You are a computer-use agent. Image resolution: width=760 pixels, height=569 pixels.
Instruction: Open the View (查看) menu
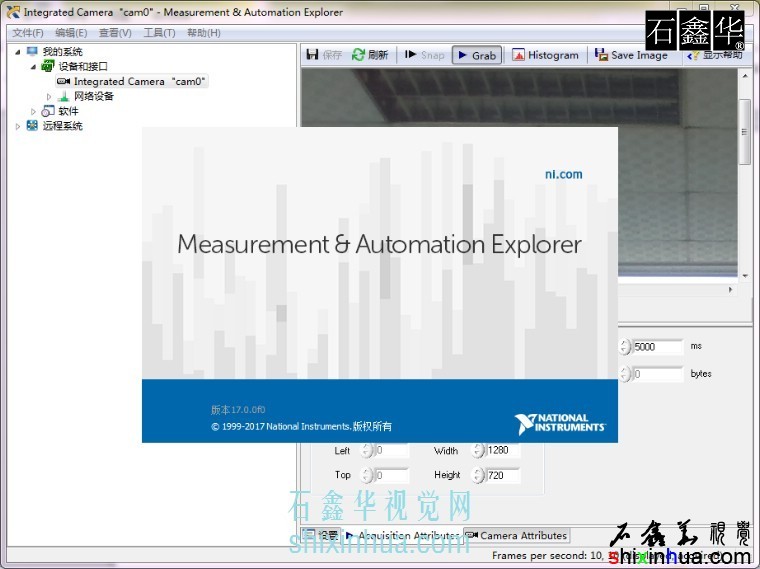115,32
